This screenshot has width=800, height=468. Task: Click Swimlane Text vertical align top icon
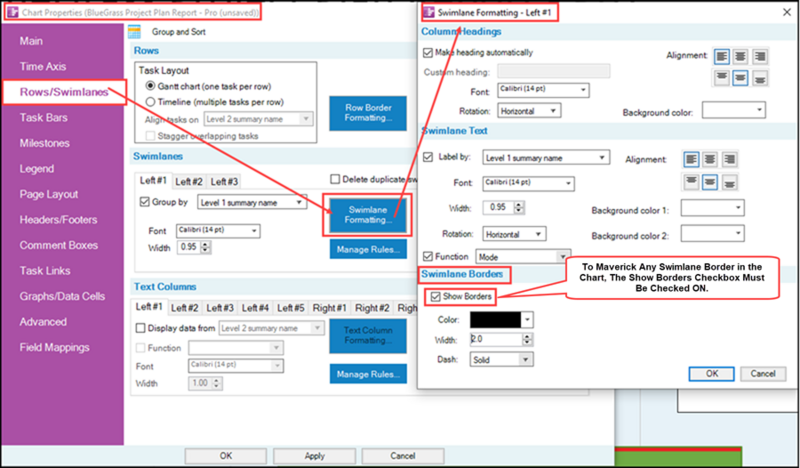691,182
